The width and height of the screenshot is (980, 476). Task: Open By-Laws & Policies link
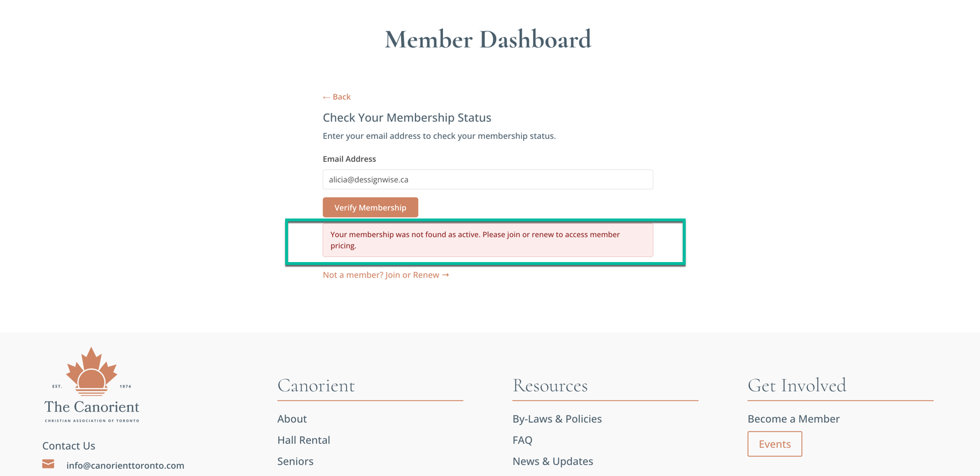pos(557,419)
